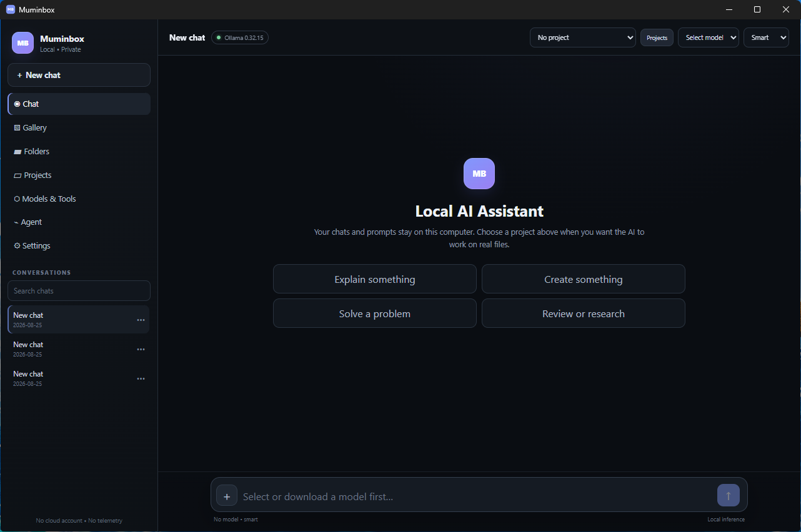The image size is (801, 532).
Task: Click the Search chats field
Action: coord(79,290)
